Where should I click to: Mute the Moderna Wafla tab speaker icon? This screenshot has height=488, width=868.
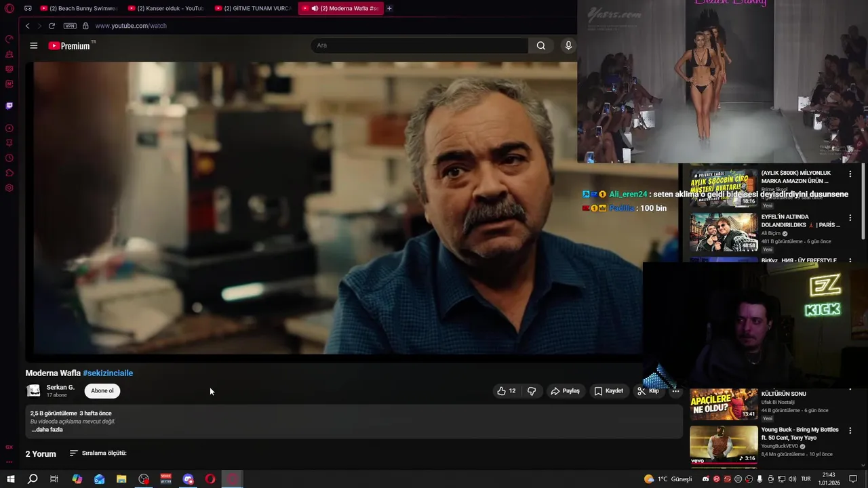click(x=315, y=8)
